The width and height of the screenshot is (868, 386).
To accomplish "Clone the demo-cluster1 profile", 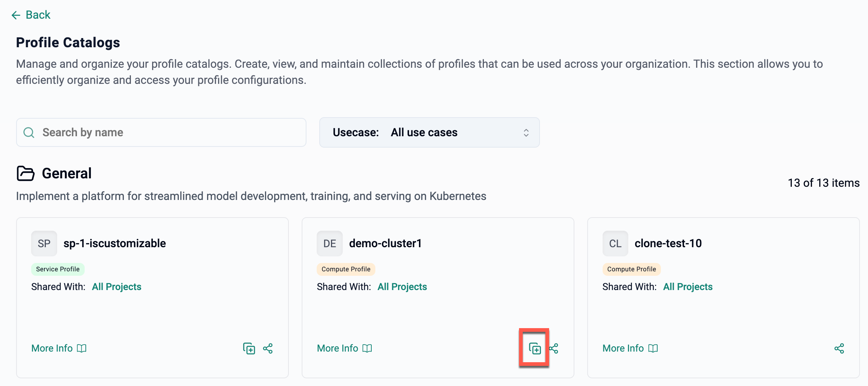I will click(x=535, y=348).
